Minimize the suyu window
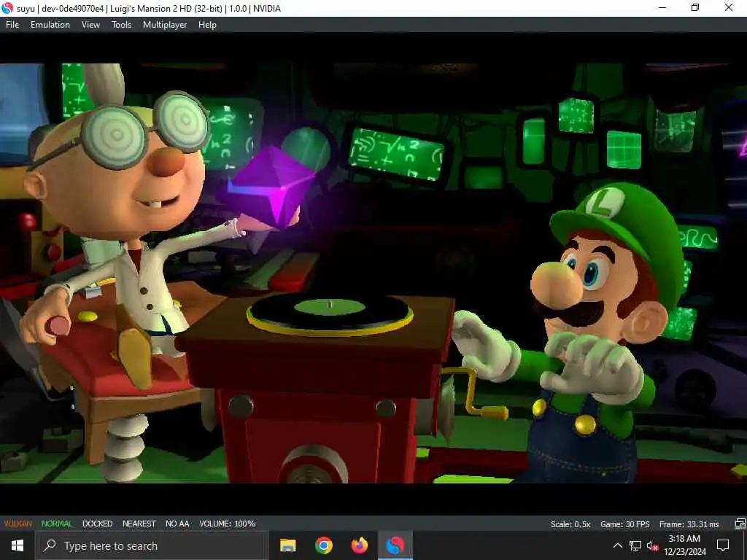This screenshot has width=747, height=560. coord(662,8)
